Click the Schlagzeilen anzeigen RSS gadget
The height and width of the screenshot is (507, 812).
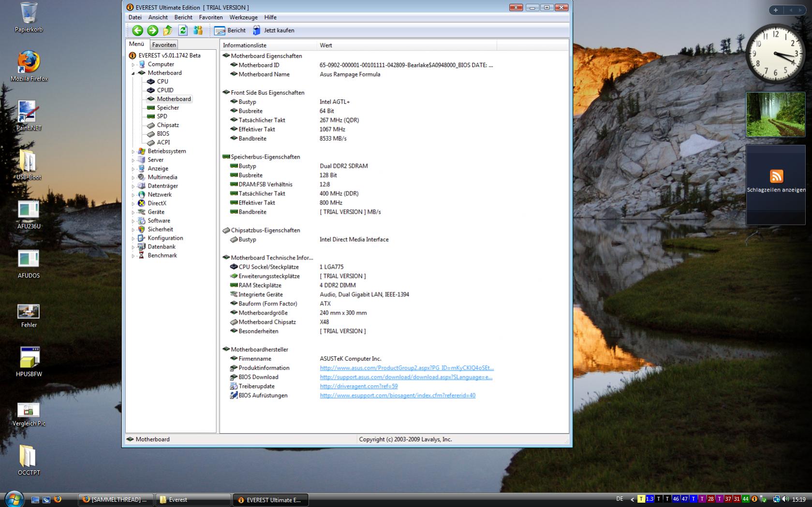coord(776,185)
